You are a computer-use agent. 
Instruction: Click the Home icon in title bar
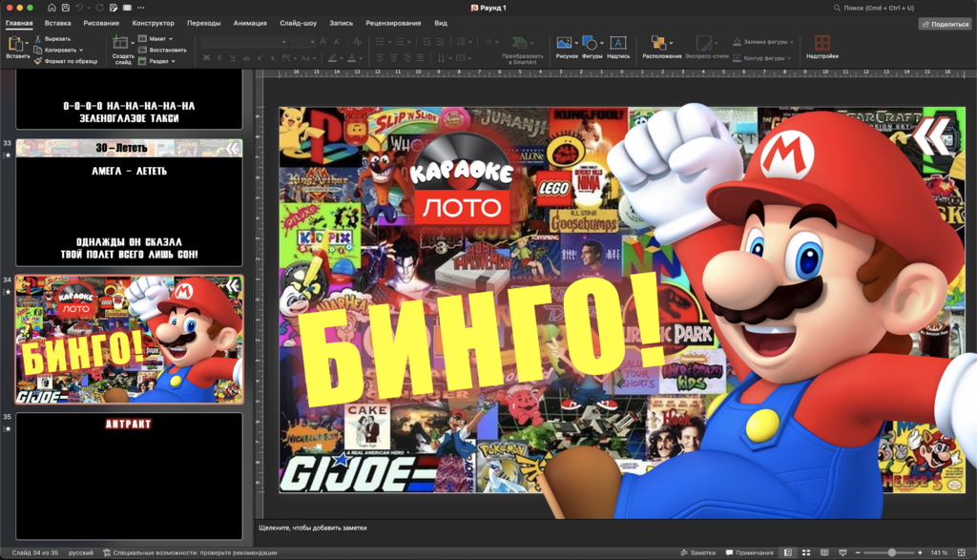point(52,8)
